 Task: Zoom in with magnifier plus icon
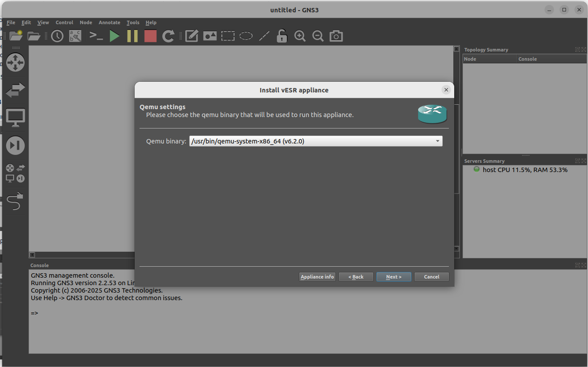(x=300, y=36)
